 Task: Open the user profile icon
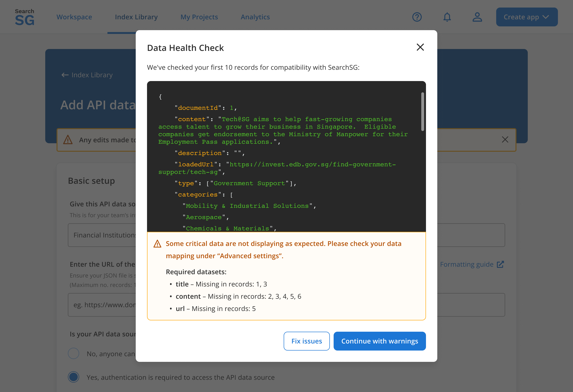click(477, 17)
